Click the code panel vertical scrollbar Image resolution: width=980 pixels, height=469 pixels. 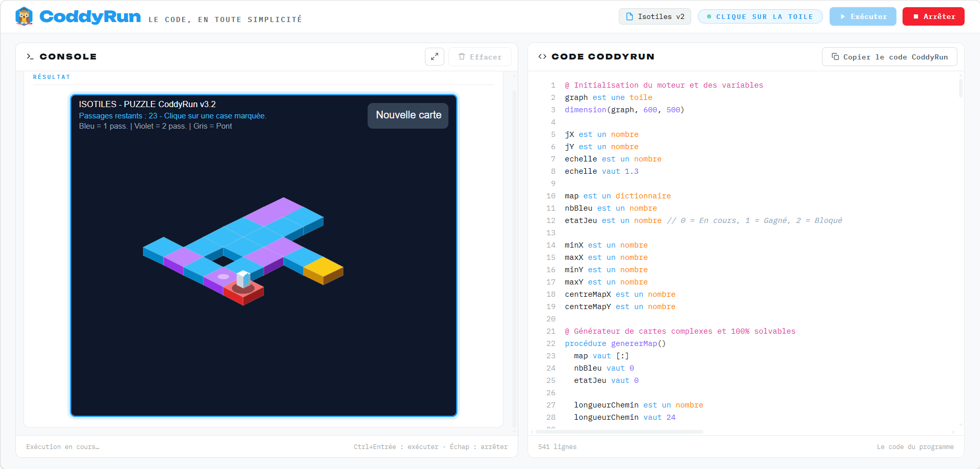(960, 87)
